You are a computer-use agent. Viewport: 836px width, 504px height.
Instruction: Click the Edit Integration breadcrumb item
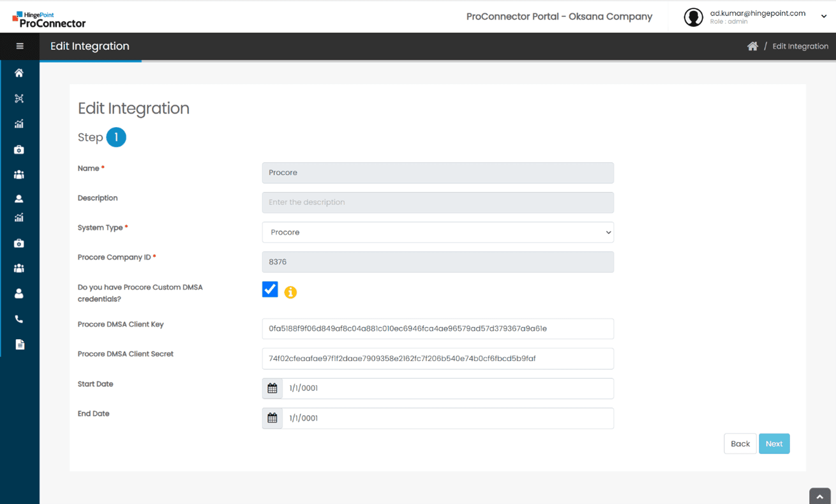click(800, 46)
